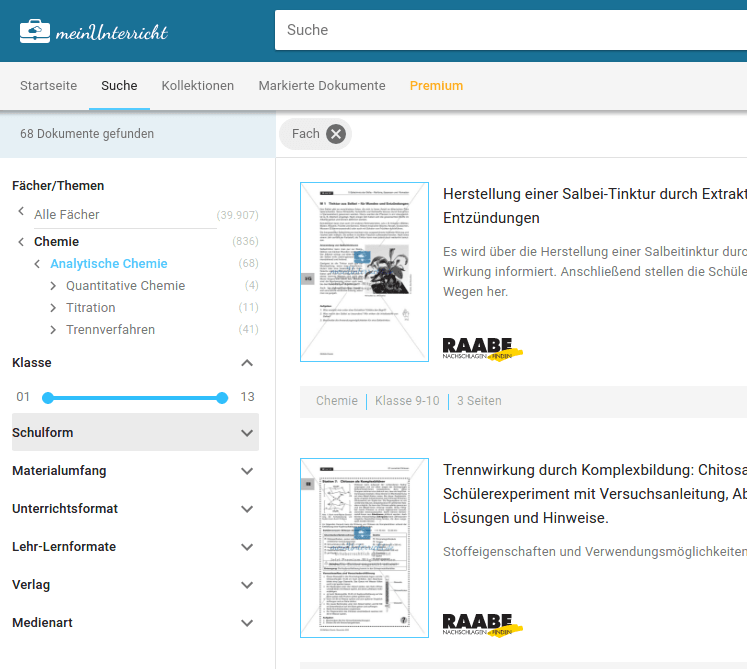Click Chemie tag in result info bar
The width and height of the screenshot is (747, 669).
pos(337,401)
